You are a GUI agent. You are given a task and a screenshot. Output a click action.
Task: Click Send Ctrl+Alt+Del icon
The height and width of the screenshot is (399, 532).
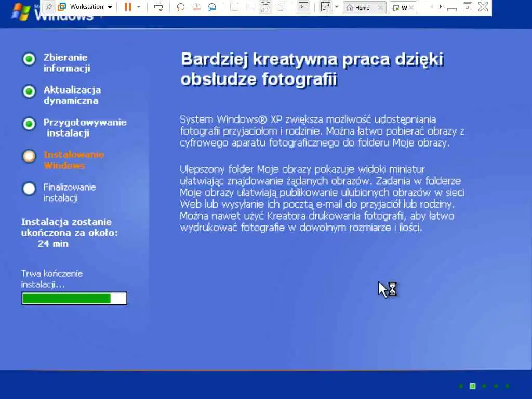[x=158, y=7]
